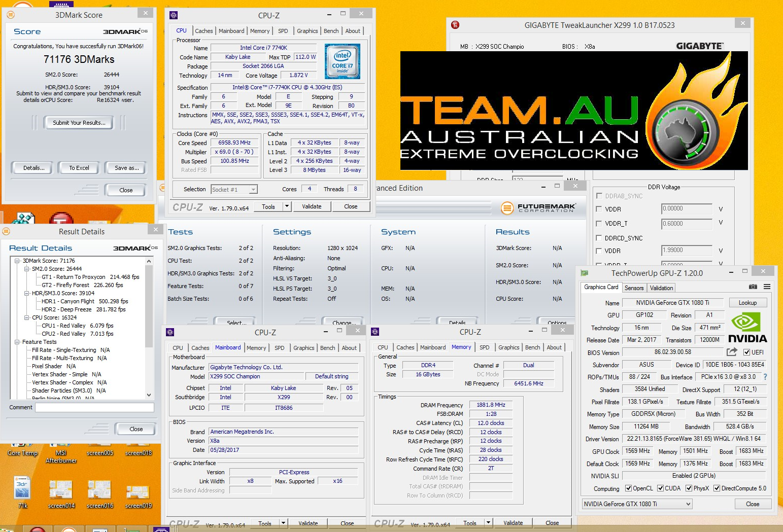This screenshot has width=783, height=532.
Task: Switch to the Validation tab in GPU-Z
Action: point(661,288)
